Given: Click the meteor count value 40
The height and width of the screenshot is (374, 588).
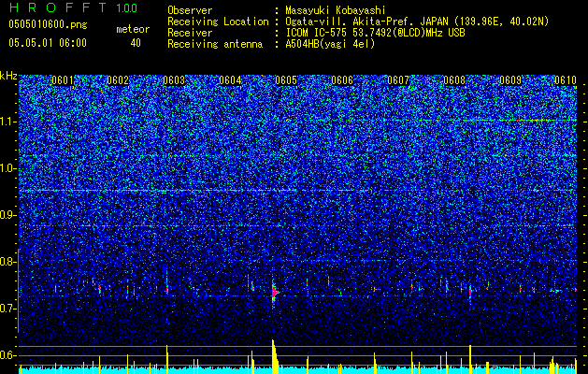Looking at the screenshot, I should (136, 43).
